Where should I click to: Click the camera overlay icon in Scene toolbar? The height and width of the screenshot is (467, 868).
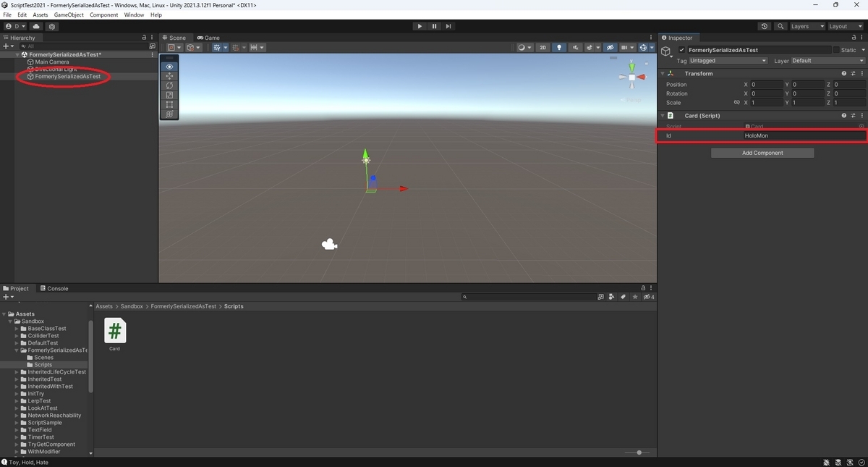tap(625, 47)
